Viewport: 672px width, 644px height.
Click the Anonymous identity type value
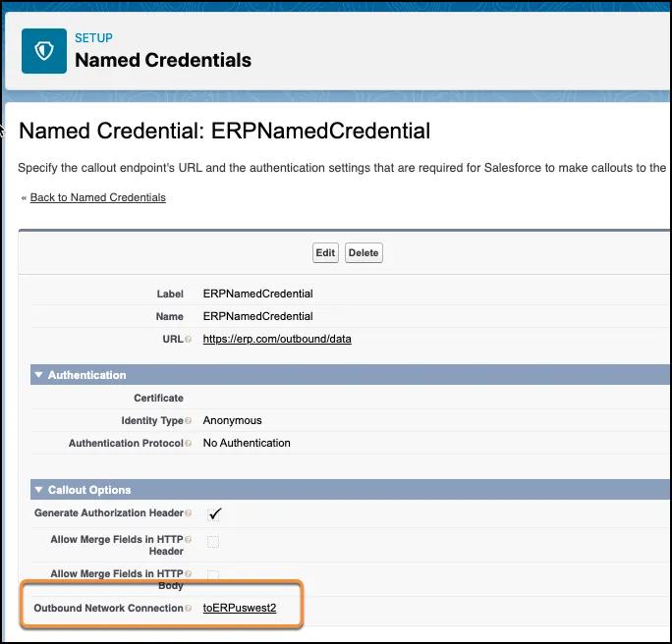[x=232, y=420]
